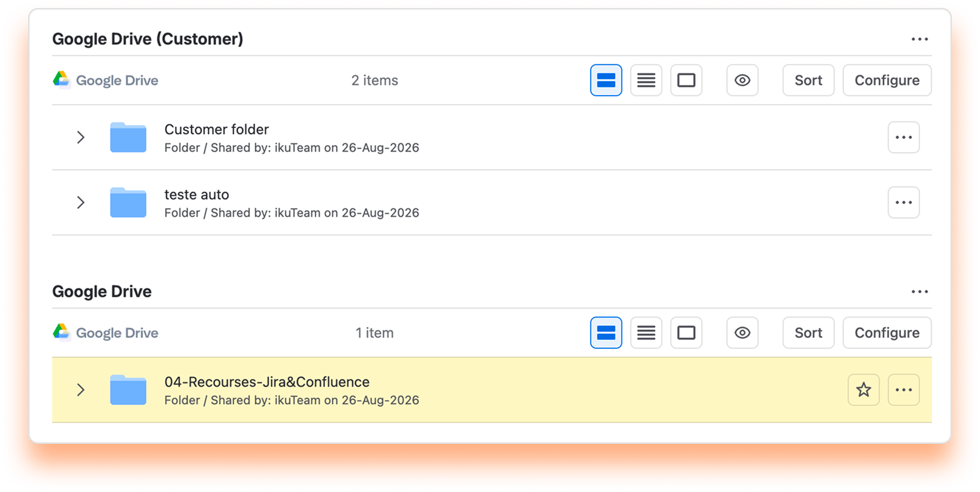Click the 'Google Drive (Customer)' heading
980x492 pixels.
pos(147,39)
